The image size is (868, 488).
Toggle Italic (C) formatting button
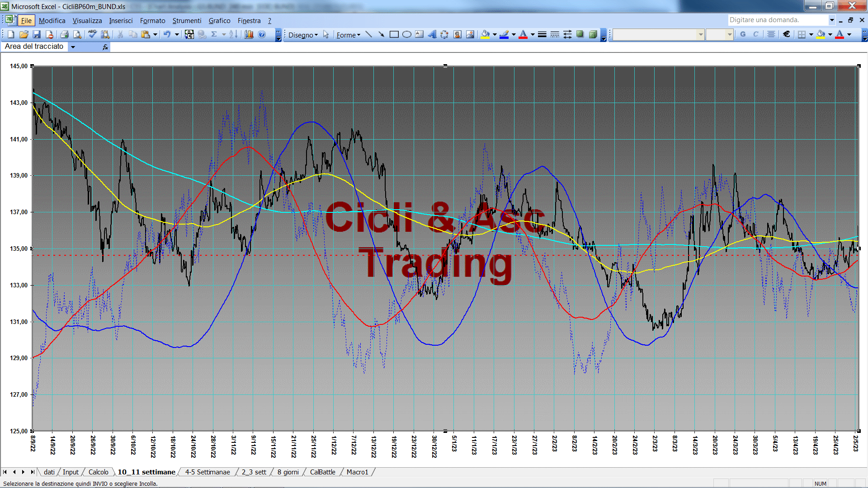(755, 34)
